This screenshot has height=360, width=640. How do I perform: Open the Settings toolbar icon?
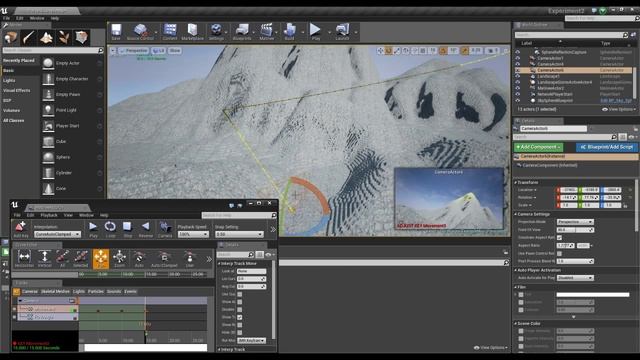(x=216, y=32)
